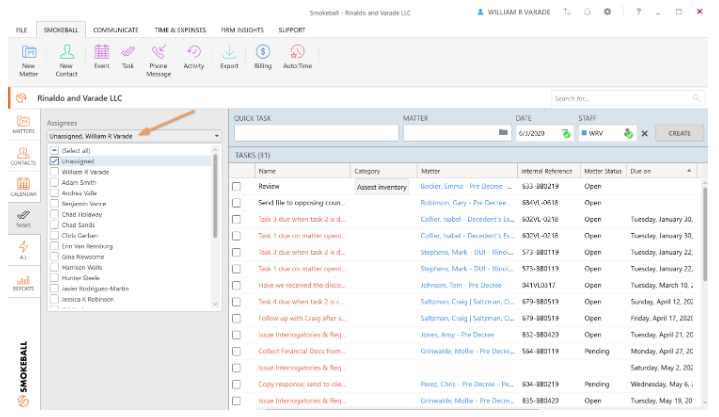
Task: Select the task Copy response; send to clie...
Action: pos(302,384)
